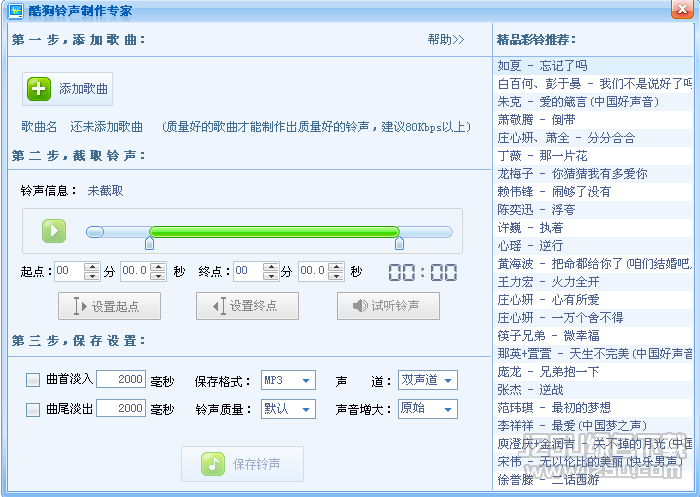Viewport: 700px width, 497px height.
Task: Select ringtone 朱克 - 爱的箴言
Action: coord(593,102)
